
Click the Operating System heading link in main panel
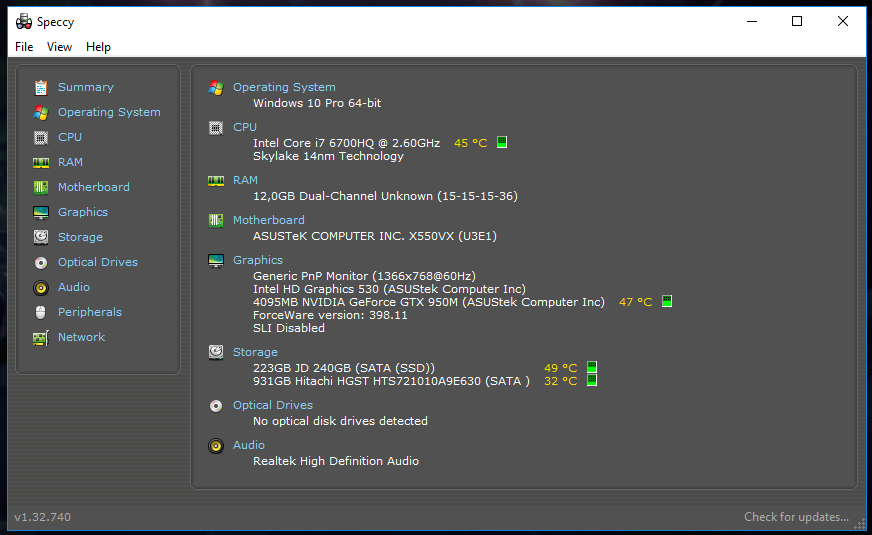[x=284, y=87]
